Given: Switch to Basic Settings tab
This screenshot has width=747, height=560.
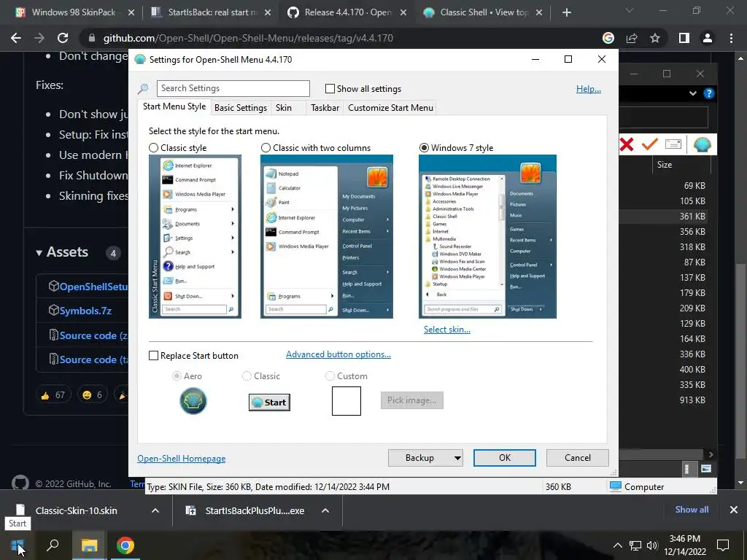Looking at the screenshot, I should coord(241,108).
